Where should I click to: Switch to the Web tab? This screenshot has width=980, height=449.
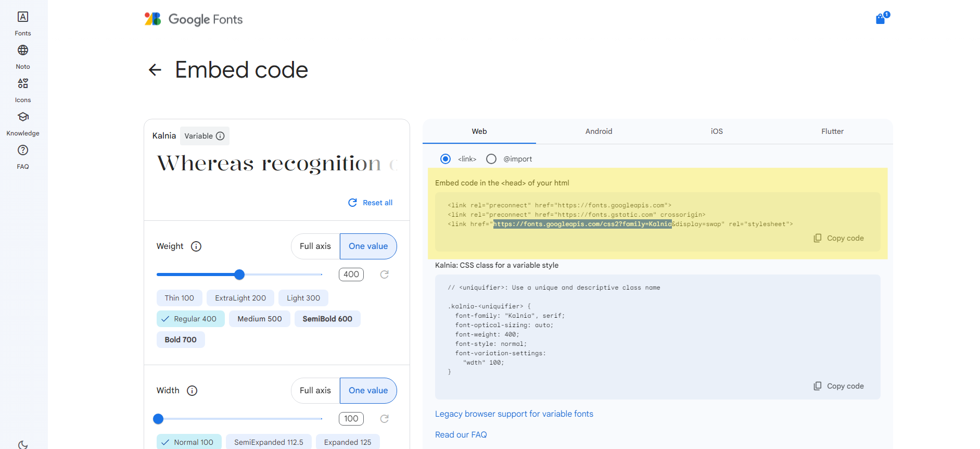pyautogui.click(x=479, y=131)
